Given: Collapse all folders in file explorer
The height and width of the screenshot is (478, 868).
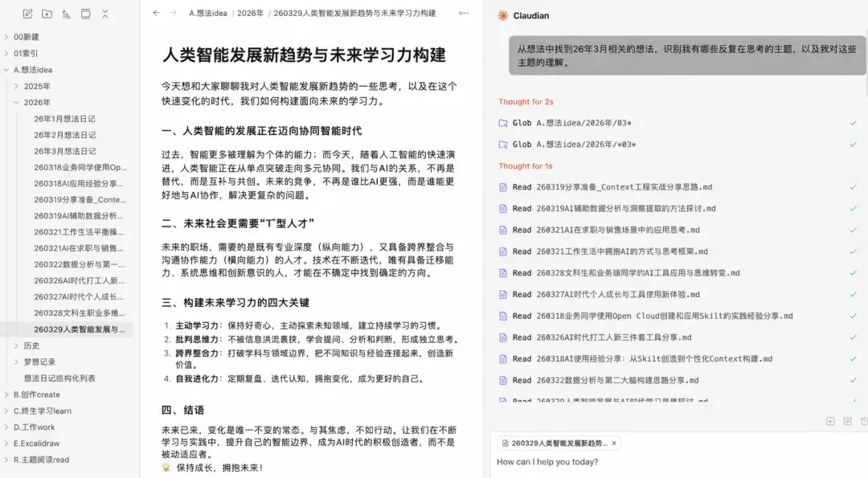Looking at the screenshot, I should [105, 14].
